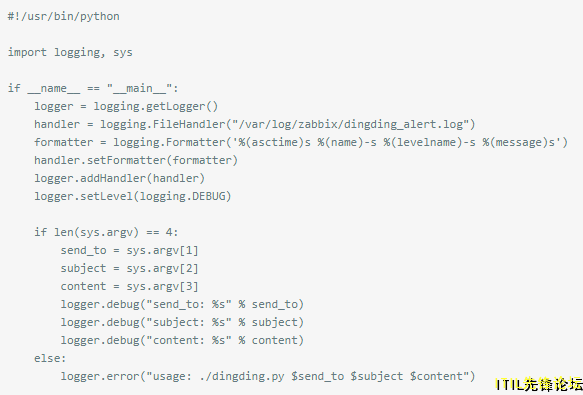Click the import logging, sys line
This screenshot has height=395, width=583.
[x=70, y=52]
